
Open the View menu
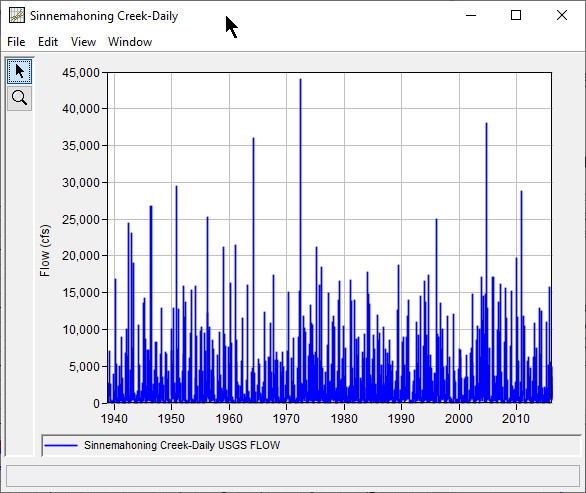[x=83, y=42]
